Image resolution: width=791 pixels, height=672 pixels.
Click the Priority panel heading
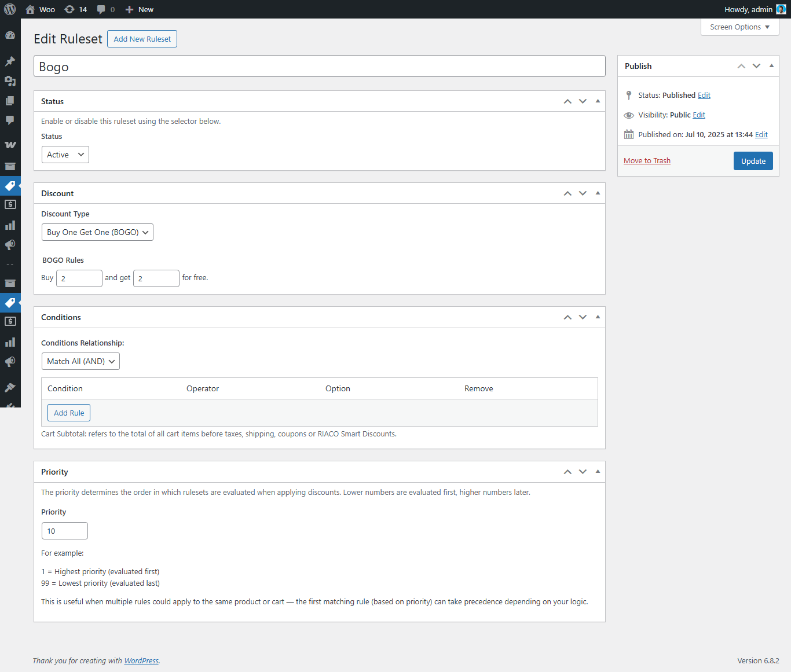click(54, 472)
